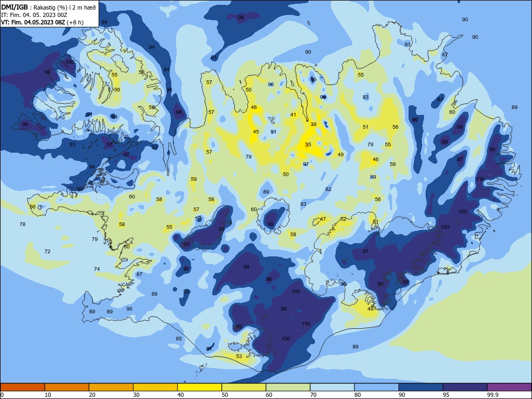Screen dimensions: 532x399
Task: Click the 'IT: Fim. 04. 05. 2023 00Z' line
Action: [x=34, y=15]
